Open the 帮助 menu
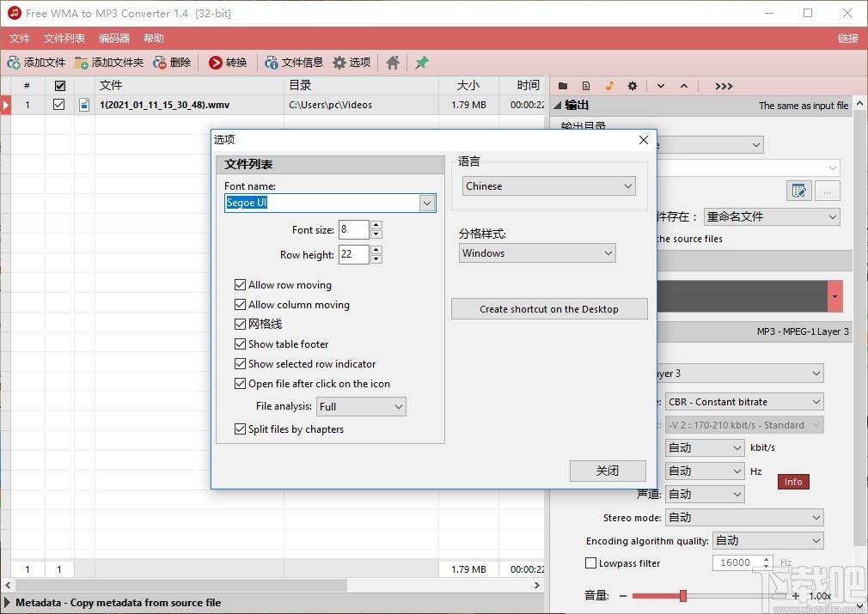The height and width of the screenshot is (614, 868). 154,39
